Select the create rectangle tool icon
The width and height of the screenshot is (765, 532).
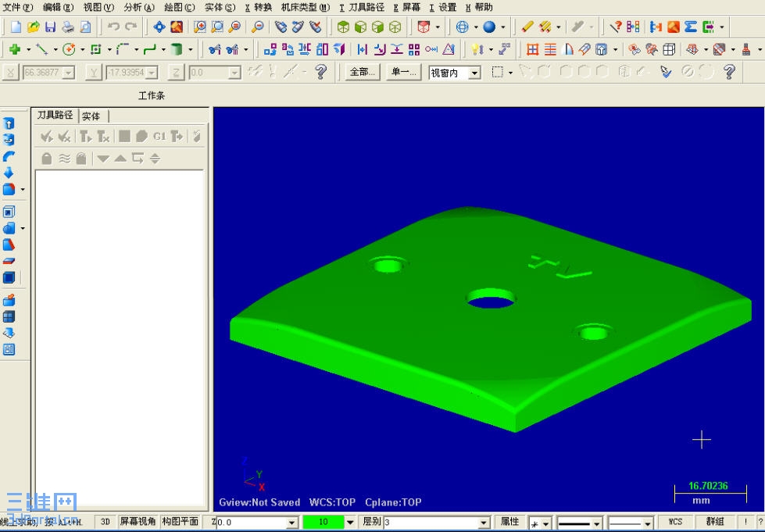click(x=95, y=49)
